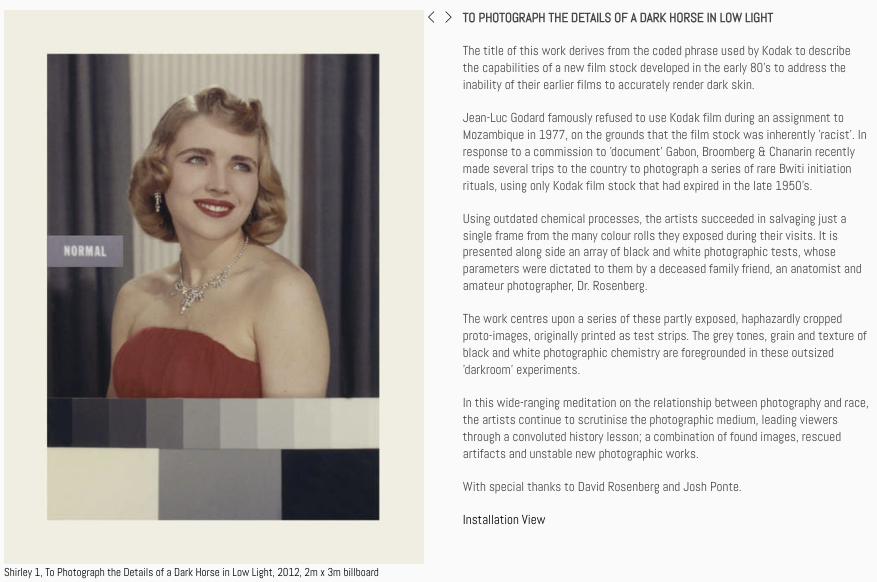Click the Shirley 1 image caption text
The height and width of the screenshot is (582, 877).
(x=191, y=572)
